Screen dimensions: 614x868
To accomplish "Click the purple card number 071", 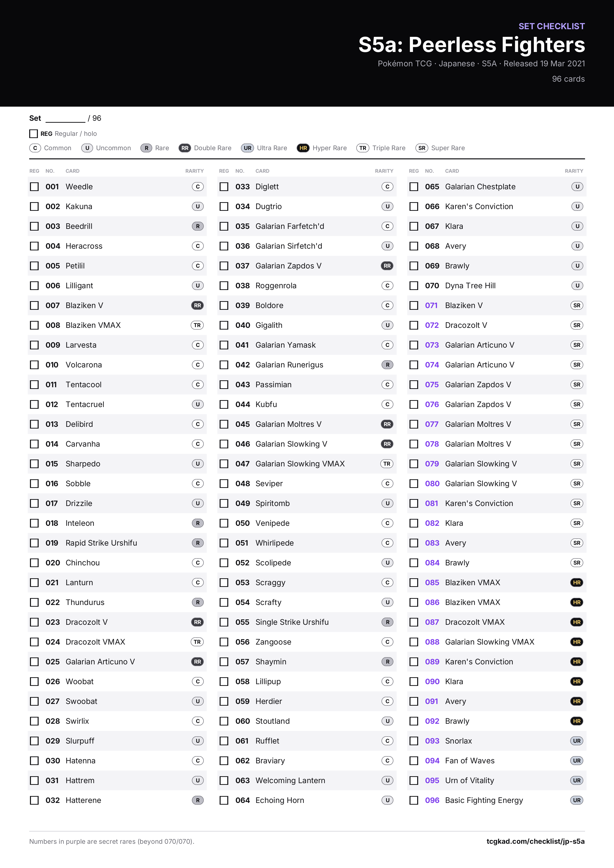I will coord(431,305).
